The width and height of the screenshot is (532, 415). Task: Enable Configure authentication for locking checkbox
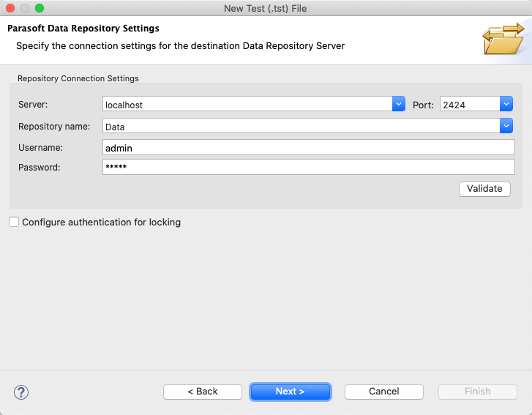tap(14, 222)
